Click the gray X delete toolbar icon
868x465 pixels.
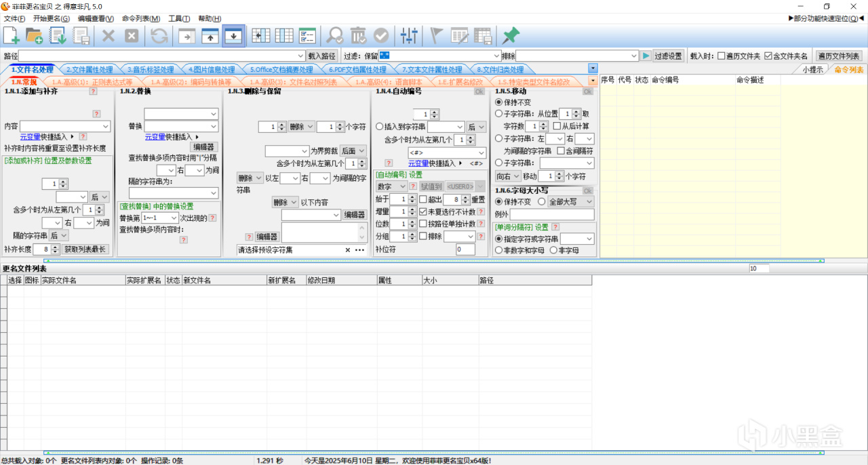pos(108,35)
